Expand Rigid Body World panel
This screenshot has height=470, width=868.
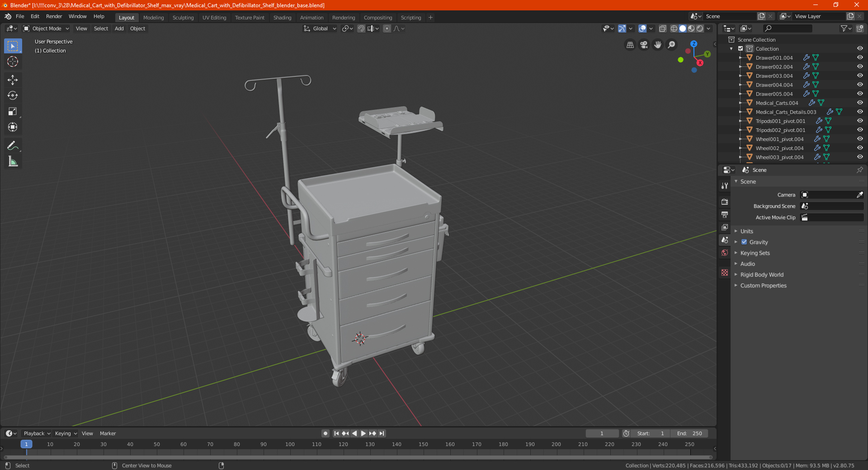tap(762, 275)
